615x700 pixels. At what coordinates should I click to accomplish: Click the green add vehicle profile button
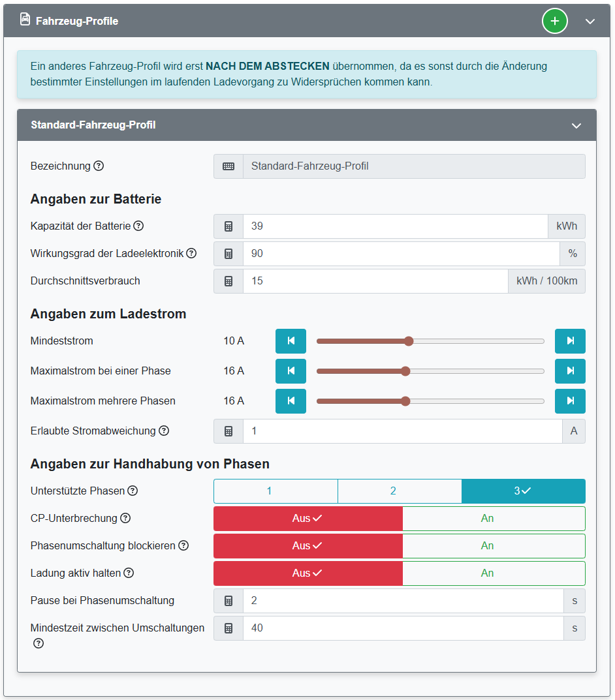(x=554, y=22)
